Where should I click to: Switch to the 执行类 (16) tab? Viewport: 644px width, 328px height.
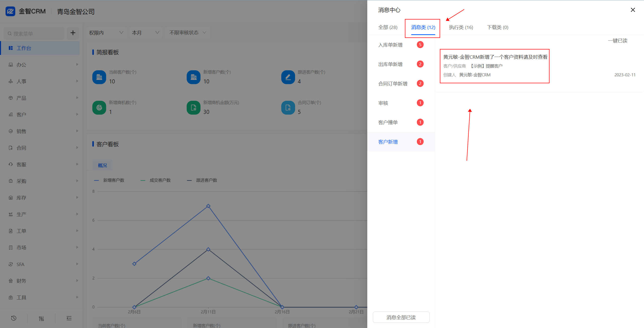[x=461, y=27]
